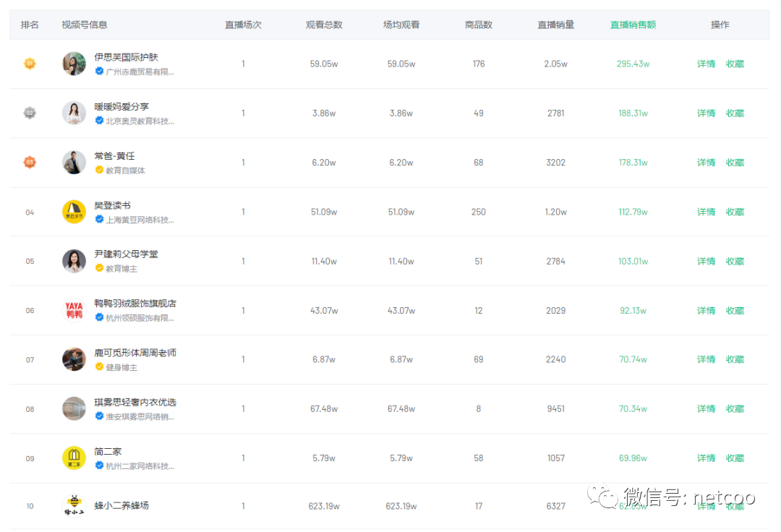Click yellow verified badge of 常爸-黄任
The width and height of the screenshot is (781, 532).
pos(99,170)
